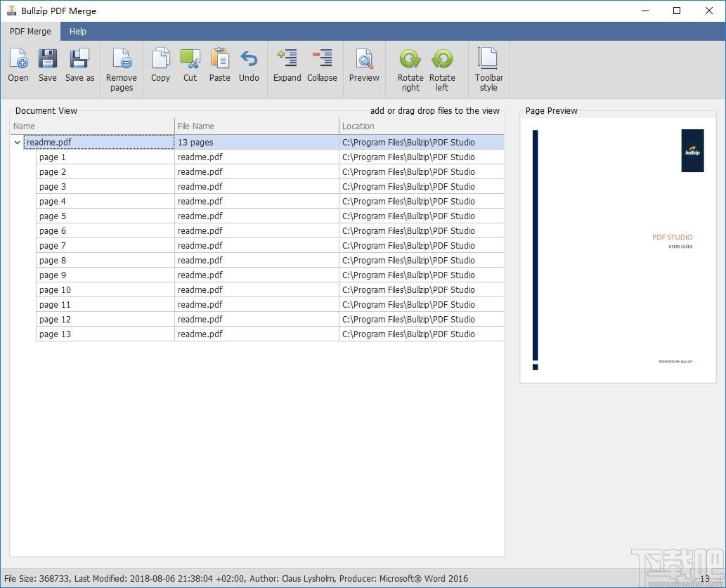The image size is (726, 588).
Task: Click the Location cell in page 10 row
Action: coord(422,290)
